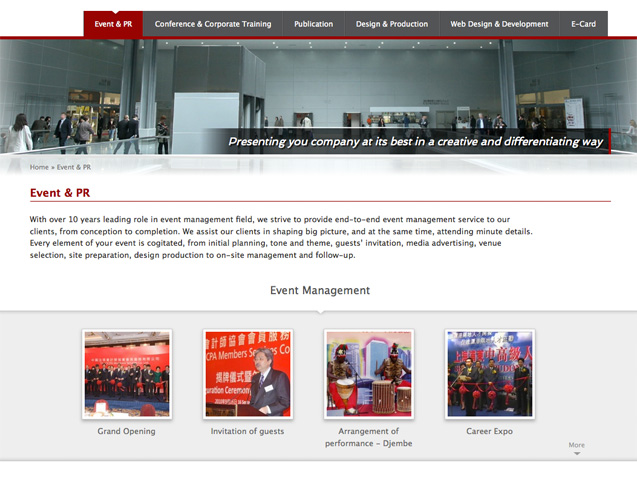Viewport: 637px width, 477px height.
Task: Click Event & PR in the breadcrumb
Action: point(74,167)
